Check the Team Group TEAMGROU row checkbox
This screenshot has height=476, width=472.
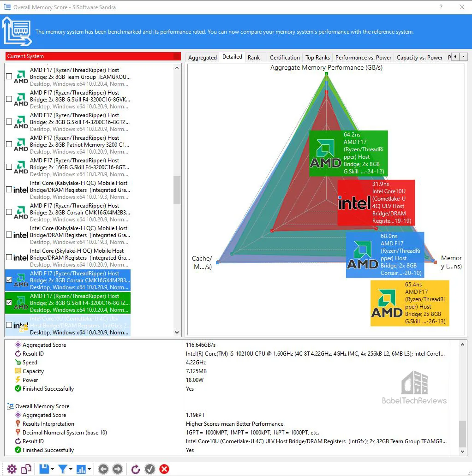[9, 77]
